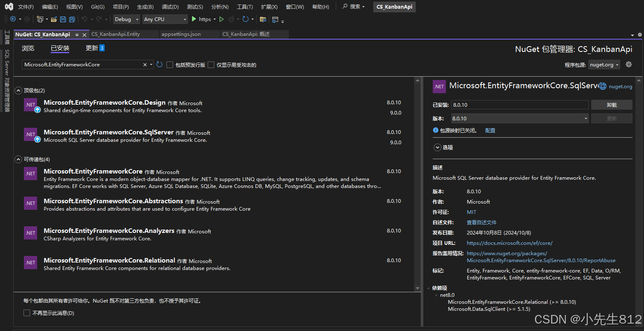The height and width of the screenshot is (331, 644).
Task: Toggle show only vulnerable (仅显示易受攻击的) checkbox
Action: point(211,65)
